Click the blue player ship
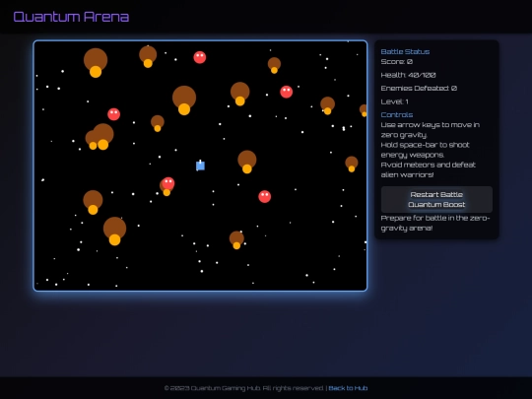Image resolution: width=532 pixels, height=399 pixels. [x=201, y=166]
